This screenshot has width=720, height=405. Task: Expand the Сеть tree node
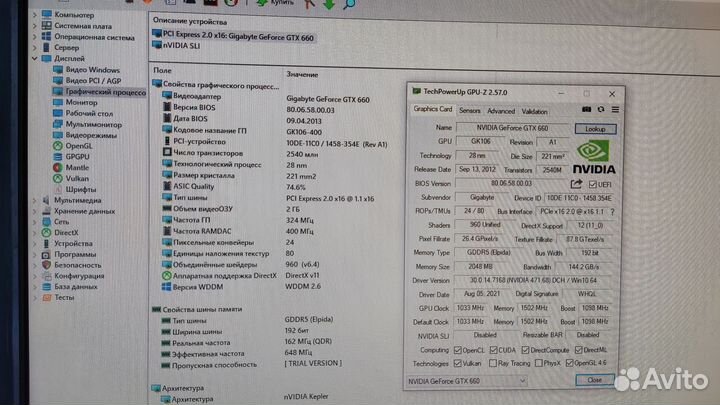(x=35, y=222)
